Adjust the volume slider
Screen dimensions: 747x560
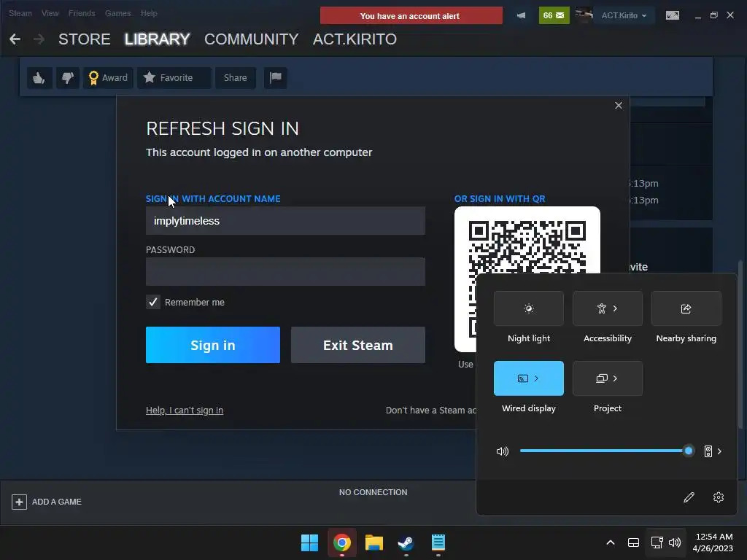point(606,451)
